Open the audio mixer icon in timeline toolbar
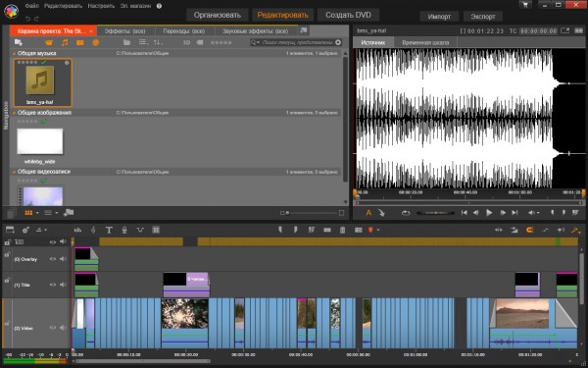 tap(78, 230)
